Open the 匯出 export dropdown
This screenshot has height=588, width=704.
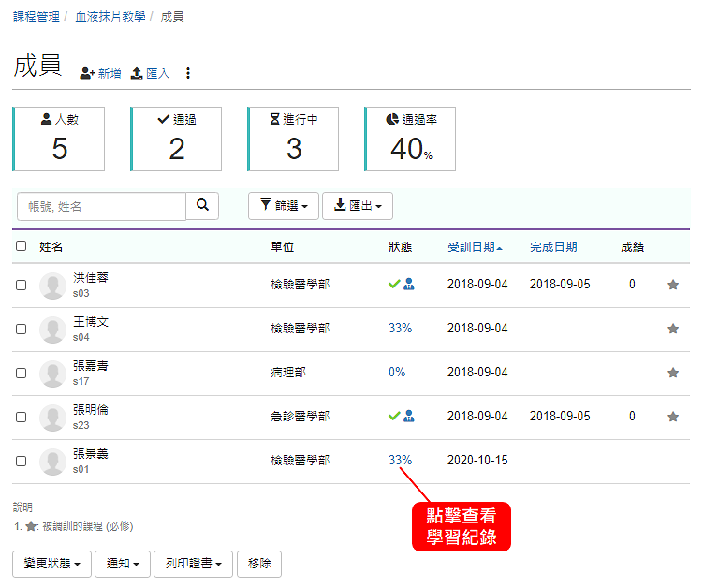[x=357, y=206]
